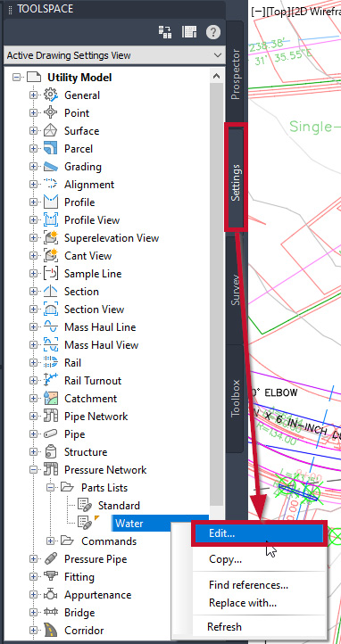
Task: Click the tree scrollbar up arrow
Action: coord(217,76)
